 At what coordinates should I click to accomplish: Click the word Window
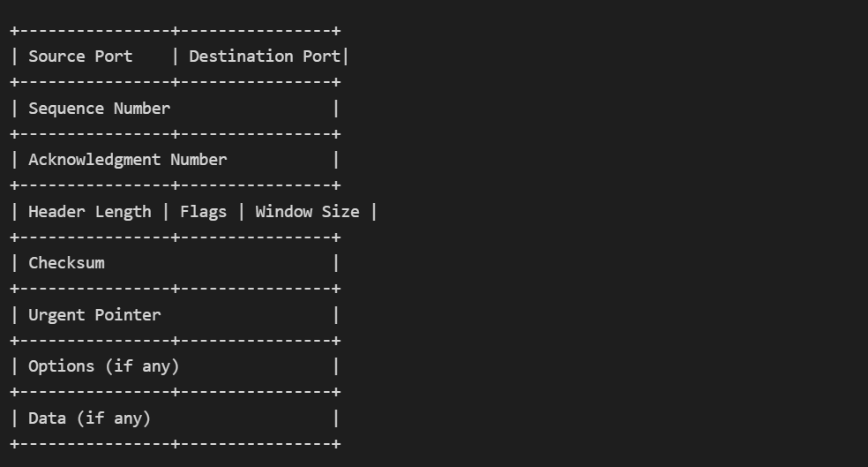coord(283,212)
